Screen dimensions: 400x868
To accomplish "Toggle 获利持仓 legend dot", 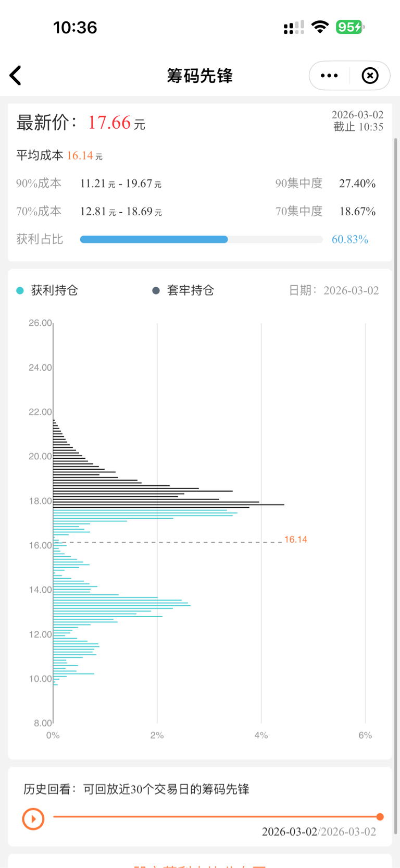I will 20,291.
